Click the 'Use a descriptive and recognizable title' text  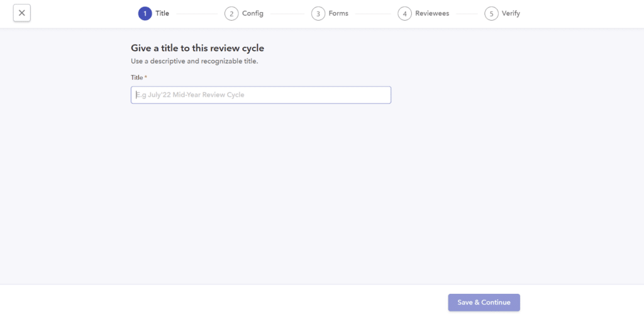point(195,62)
